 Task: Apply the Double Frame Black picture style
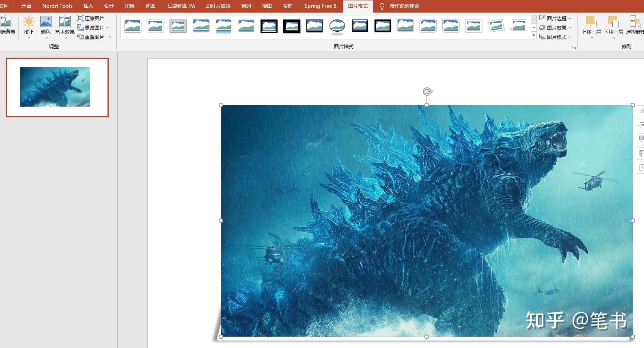pyautogui.click(x=269, y=26)
